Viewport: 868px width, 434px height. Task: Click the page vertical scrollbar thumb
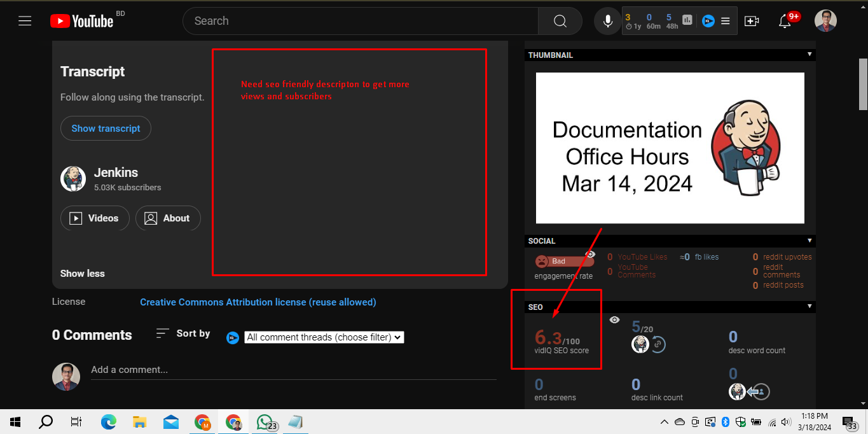(863, 84)
